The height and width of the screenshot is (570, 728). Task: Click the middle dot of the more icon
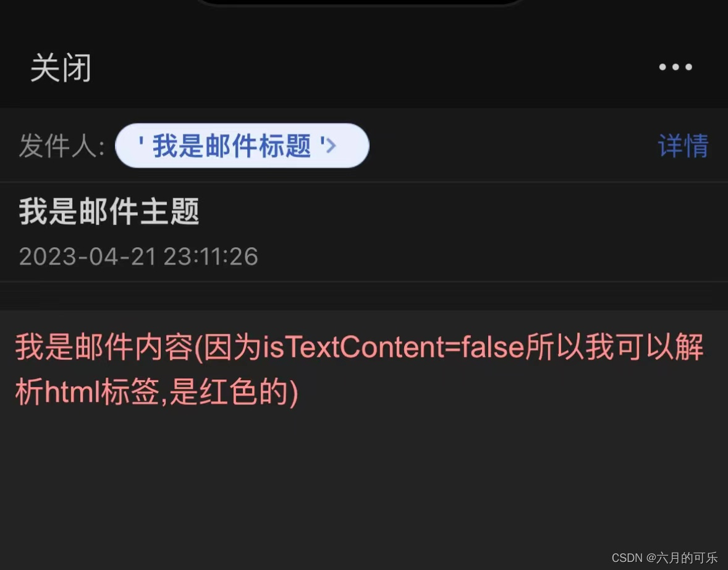[x=675, y=67]
